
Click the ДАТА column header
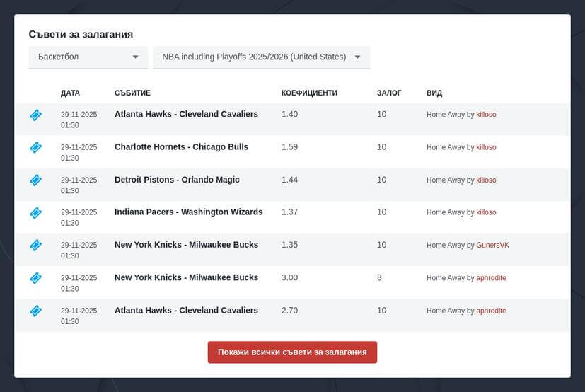[x=70, y=93]
